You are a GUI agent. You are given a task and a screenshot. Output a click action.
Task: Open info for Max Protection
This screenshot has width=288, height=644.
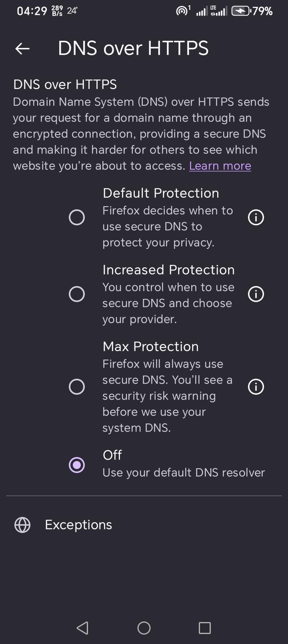point(256,387)
